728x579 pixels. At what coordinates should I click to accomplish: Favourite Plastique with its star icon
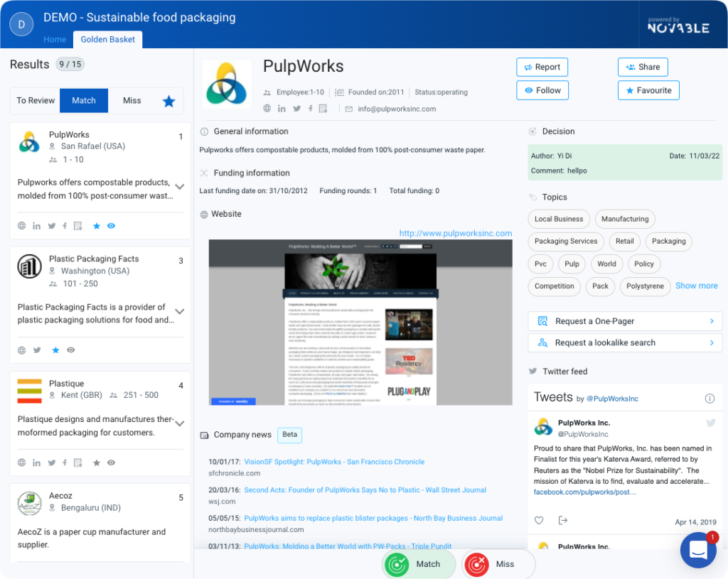[97, 462]
